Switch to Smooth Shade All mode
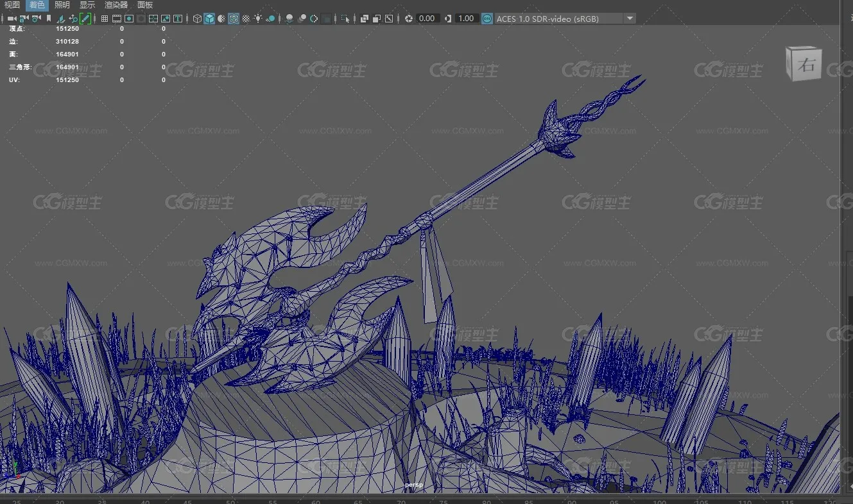 pyautogui.click(x=209, y=19)
